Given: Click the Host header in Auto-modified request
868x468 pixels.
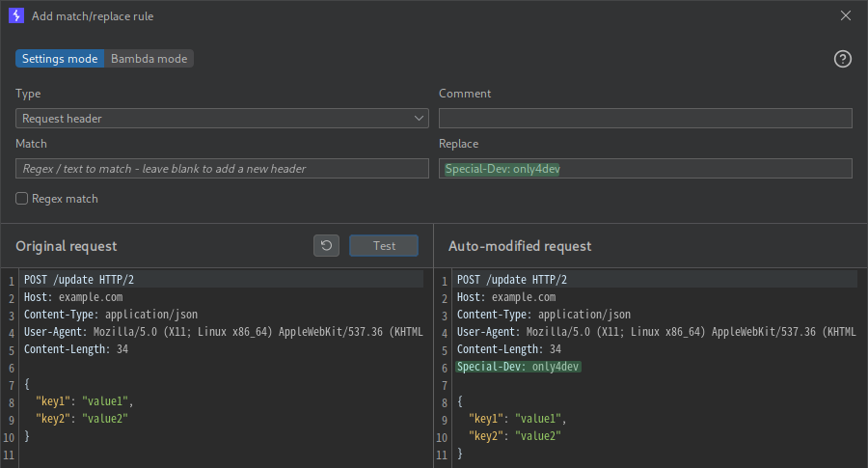Looking at the screenshot, I should tap(505, 297).
